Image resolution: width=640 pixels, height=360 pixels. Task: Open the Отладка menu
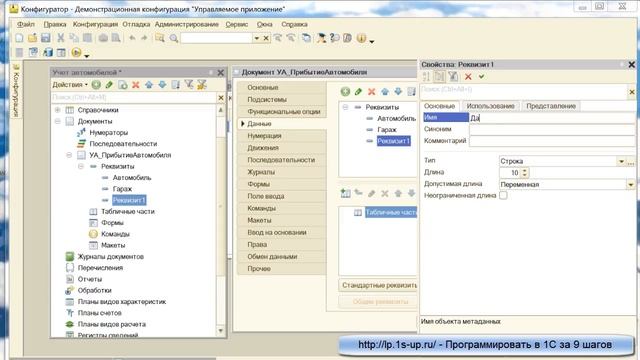click(136, 24)
